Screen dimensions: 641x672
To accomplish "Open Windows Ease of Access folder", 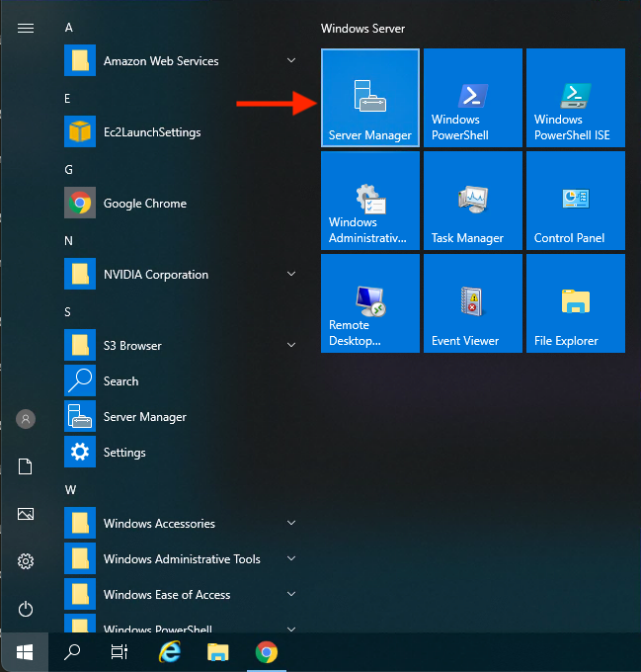I will click(180, 594).
